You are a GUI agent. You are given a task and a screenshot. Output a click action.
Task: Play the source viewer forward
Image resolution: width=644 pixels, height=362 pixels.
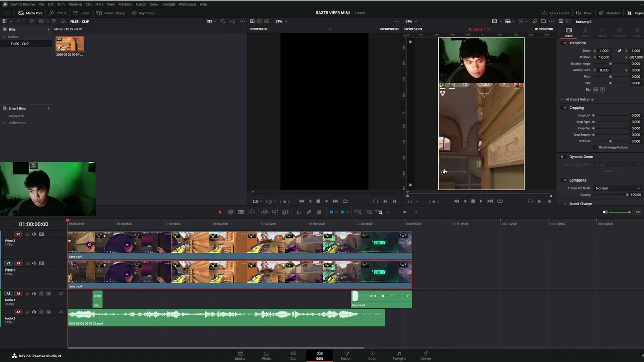pos(327,201)
